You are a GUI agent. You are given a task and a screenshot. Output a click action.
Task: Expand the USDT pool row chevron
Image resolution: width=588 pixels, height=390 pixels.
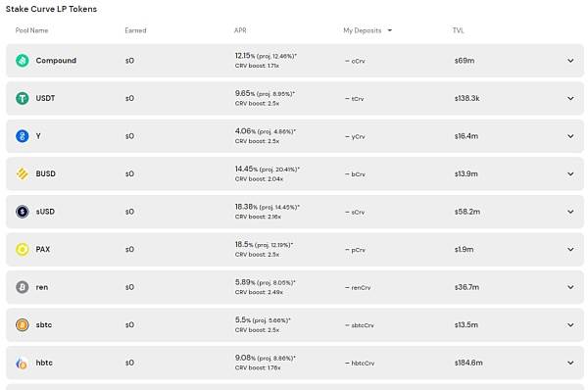click(x=570, y=98)
